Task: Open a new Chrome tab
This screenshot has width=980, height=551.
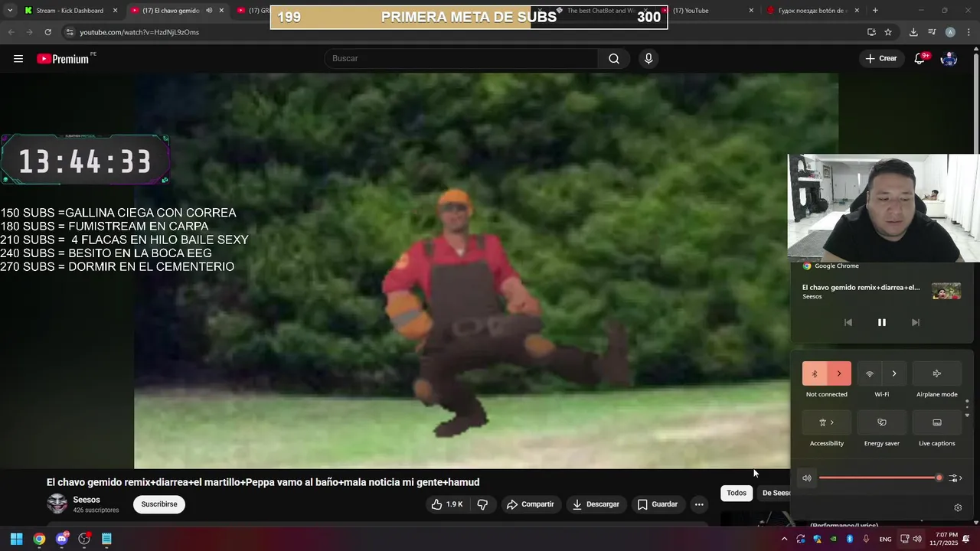Action: point(875,11)
